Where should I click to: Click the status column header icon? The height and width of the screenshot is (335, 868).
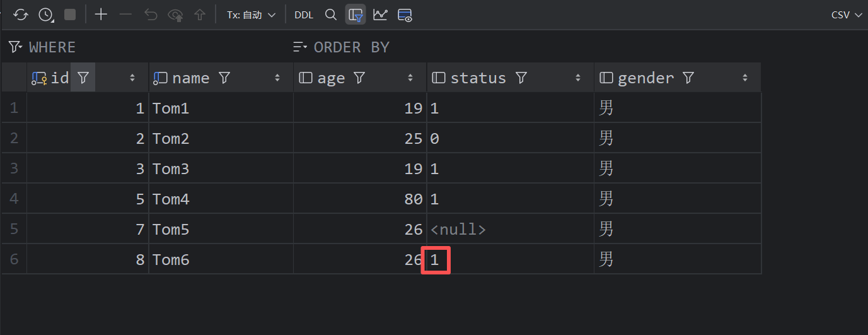439,78
